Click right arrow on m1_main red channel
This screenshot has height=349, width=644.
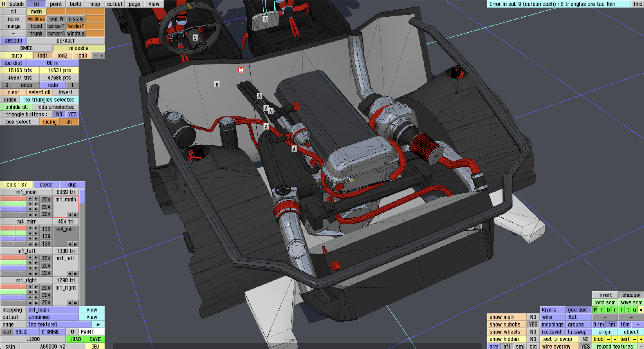(x=36, y=199)
